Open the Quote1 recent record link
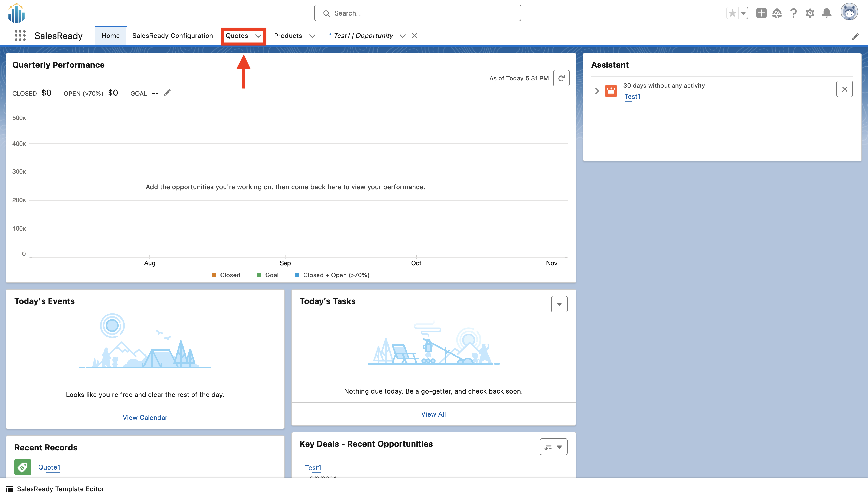 (49, 467)
